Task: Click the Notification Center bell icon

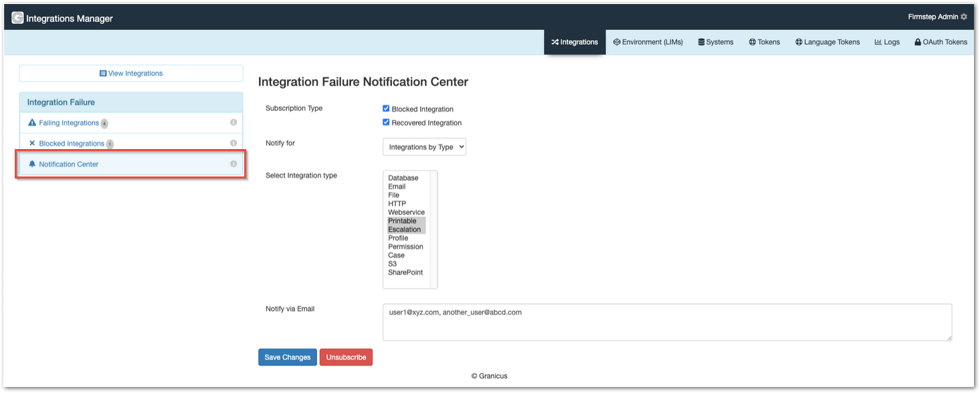Action: 32,164
